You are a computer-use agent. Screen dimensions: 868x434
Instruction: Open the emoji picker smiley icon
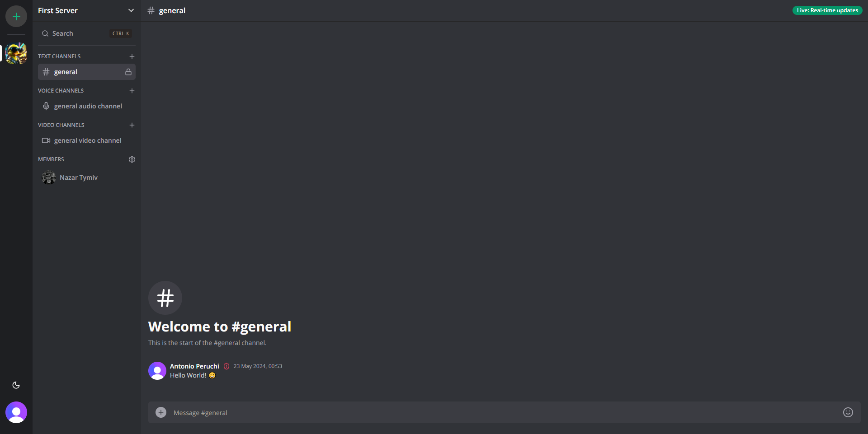pos(848,412)
